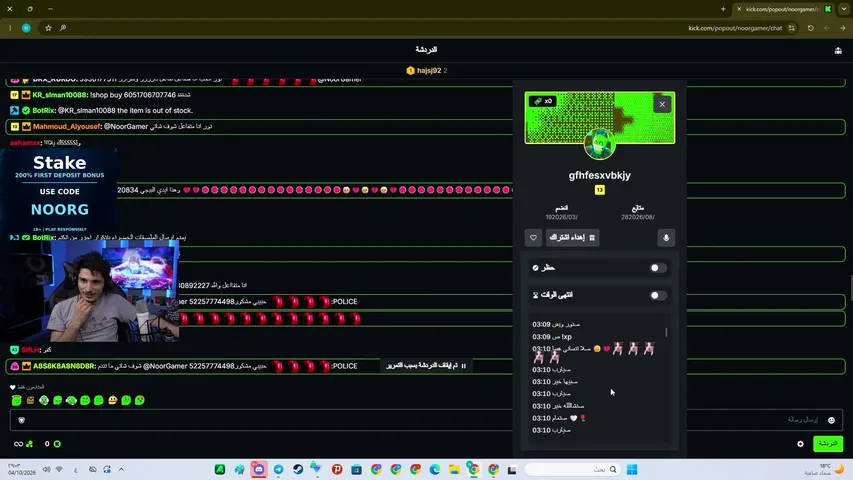Click the message '!xp' in user history
This screenshot has width=853, height=480.
coord(566,337)
